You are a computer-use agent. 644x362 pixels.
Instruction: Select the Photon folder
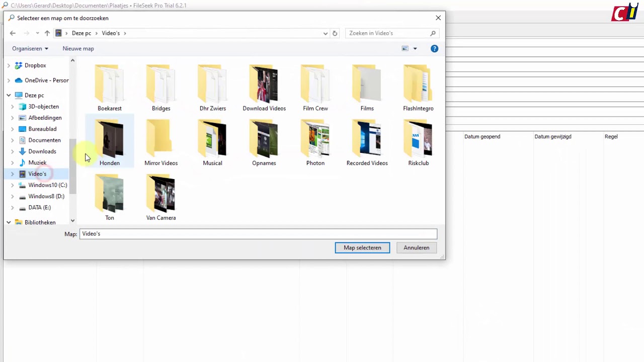point(315,143)
